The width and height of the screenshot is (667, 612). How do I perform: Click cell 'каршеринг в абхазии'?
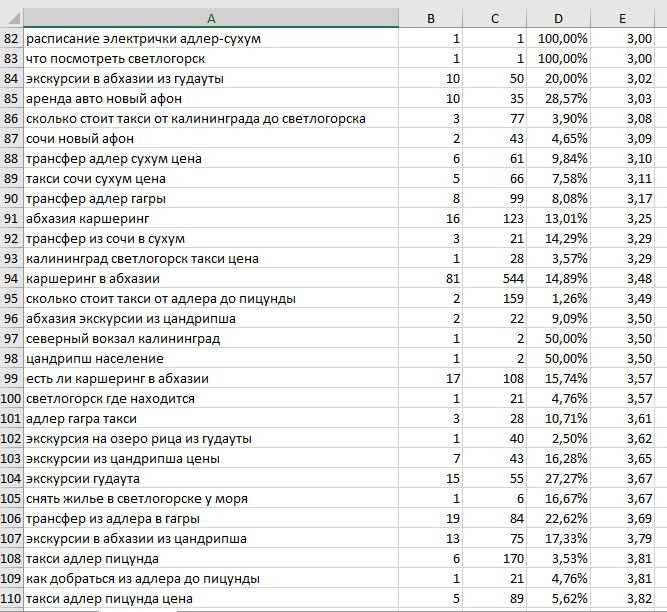211,278
